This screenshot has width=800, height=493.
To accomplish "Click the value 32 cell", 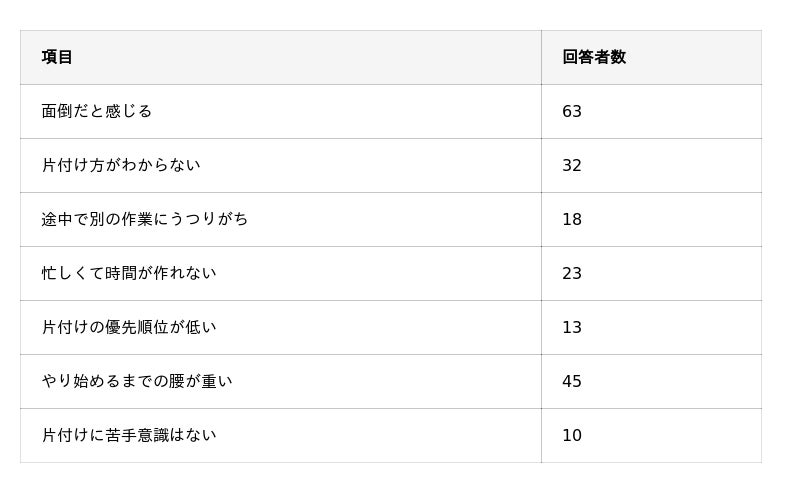I will point(572,165).
